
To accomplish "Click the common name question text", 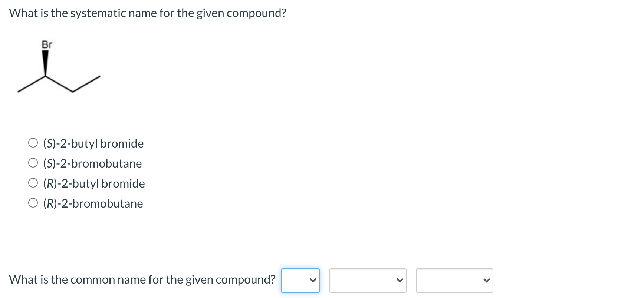I will pos(142,279).
